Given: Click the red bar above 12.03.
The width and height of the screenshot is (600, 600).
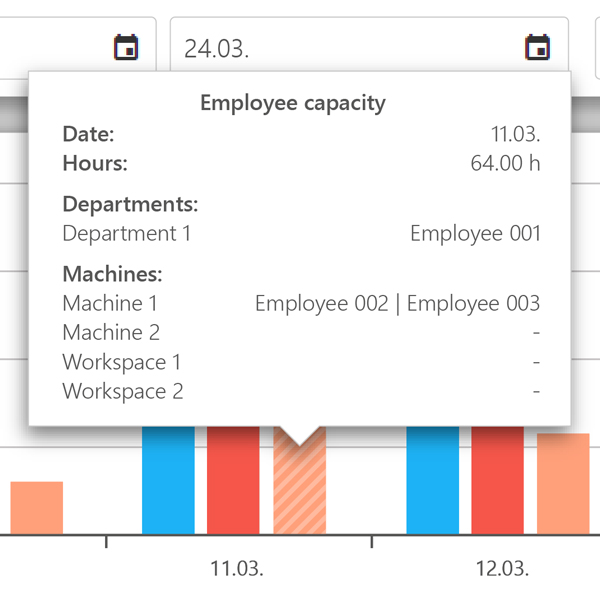Looking at the screenshot, I should tap(497, 480).
